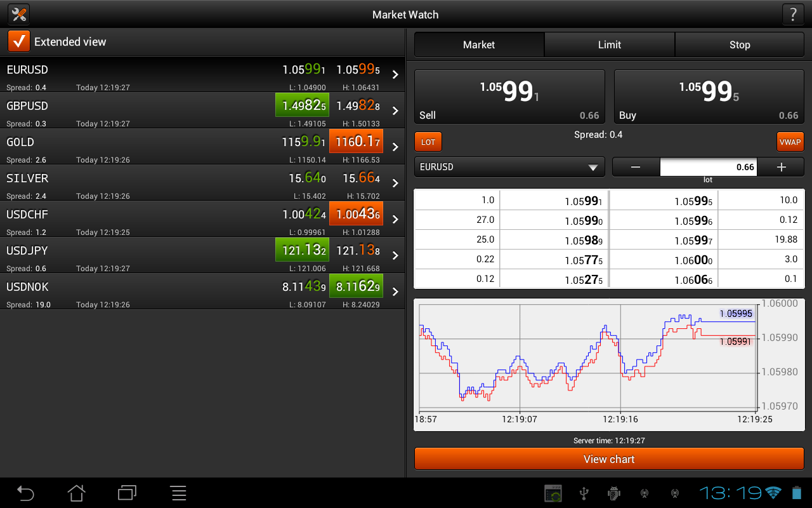The width and height of the screenshot is (812, 508).
Task: Tap the USB connection status icon
Action: point(584,493)
